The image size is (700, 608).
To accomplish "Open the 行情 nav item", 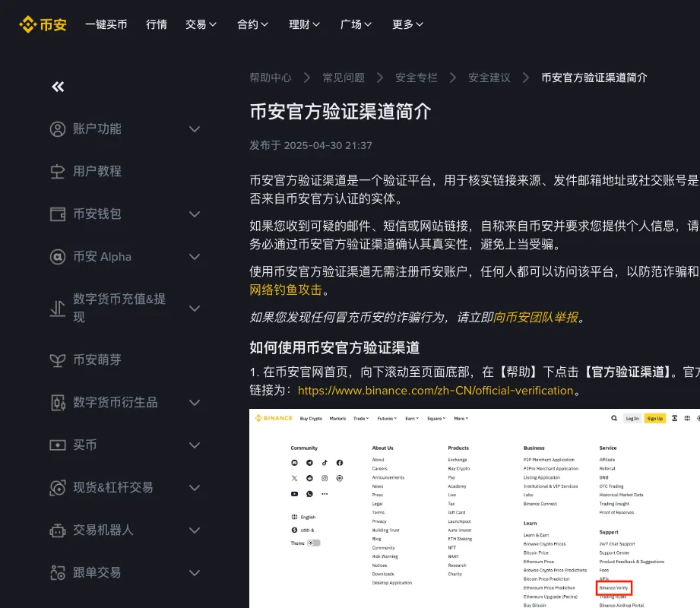I will point(157,24).
